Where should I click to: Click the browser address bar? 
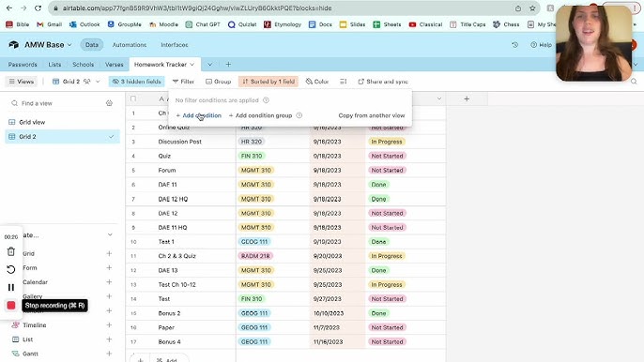(x=284, y=8)
